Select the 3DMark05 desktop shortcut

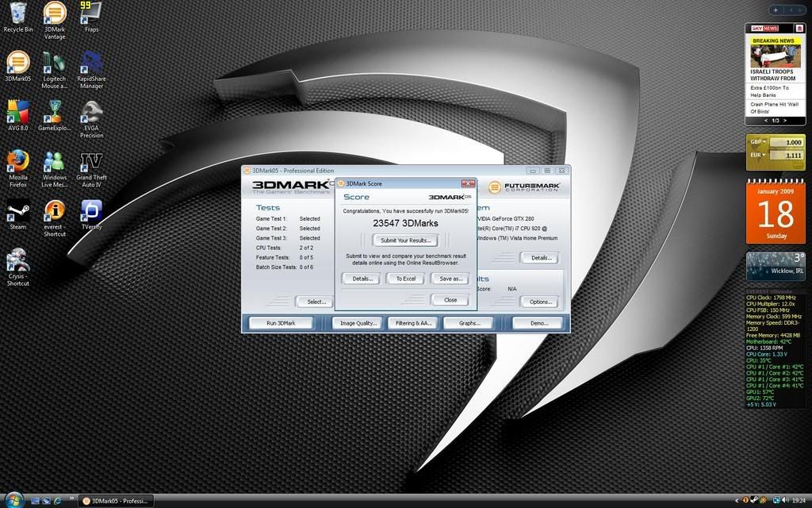pos(17,67)
